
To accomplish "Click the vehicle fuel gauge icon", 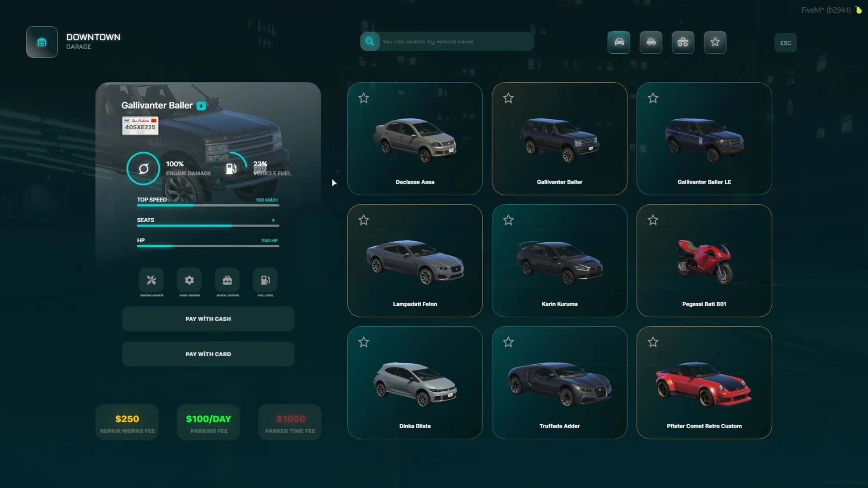I will coord(231,169).
